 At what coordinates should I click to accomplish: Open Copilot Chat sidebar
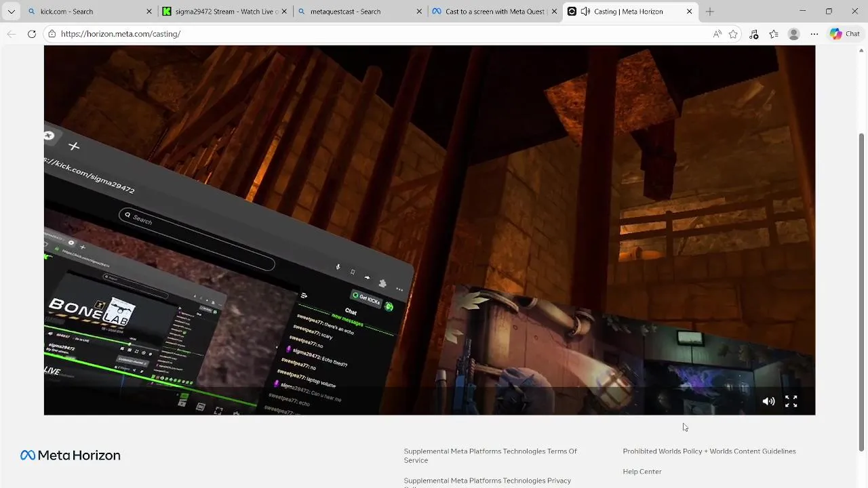coord(845,34)
